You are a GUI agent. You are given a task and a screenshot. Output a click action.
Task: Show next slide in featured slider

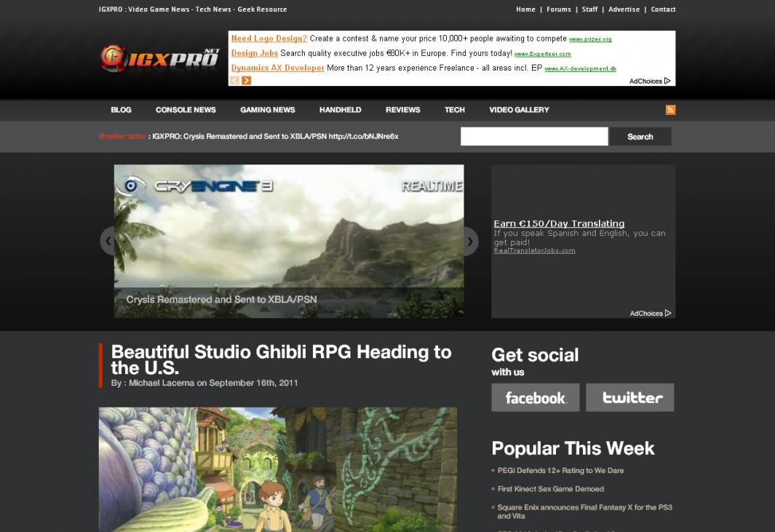click(x=471, y=242)
